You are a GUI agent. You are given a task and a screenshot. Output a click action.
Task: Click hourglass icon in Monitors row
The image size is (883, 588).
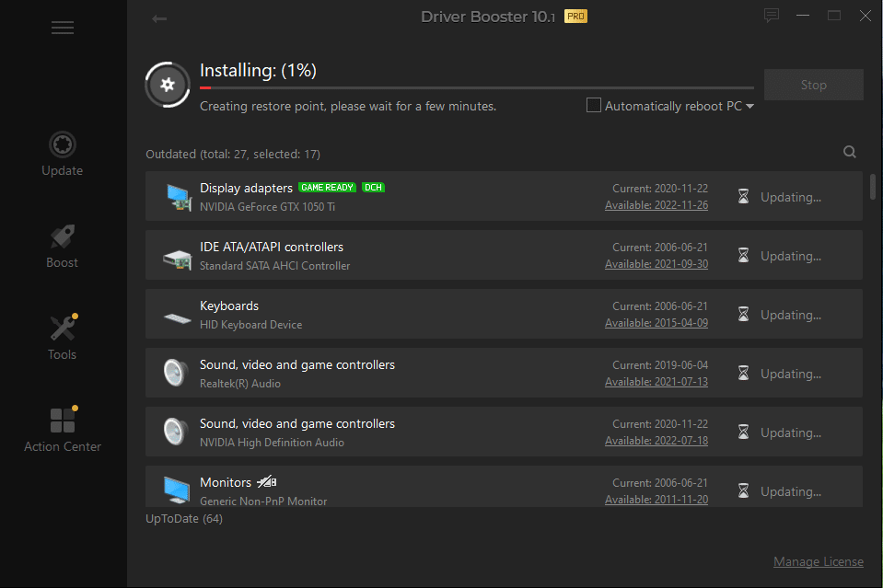pos(743,490)
